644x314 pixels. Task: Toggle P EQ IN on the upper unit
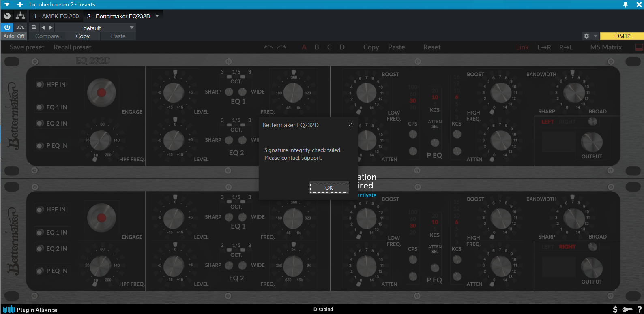tap(40, 146)
